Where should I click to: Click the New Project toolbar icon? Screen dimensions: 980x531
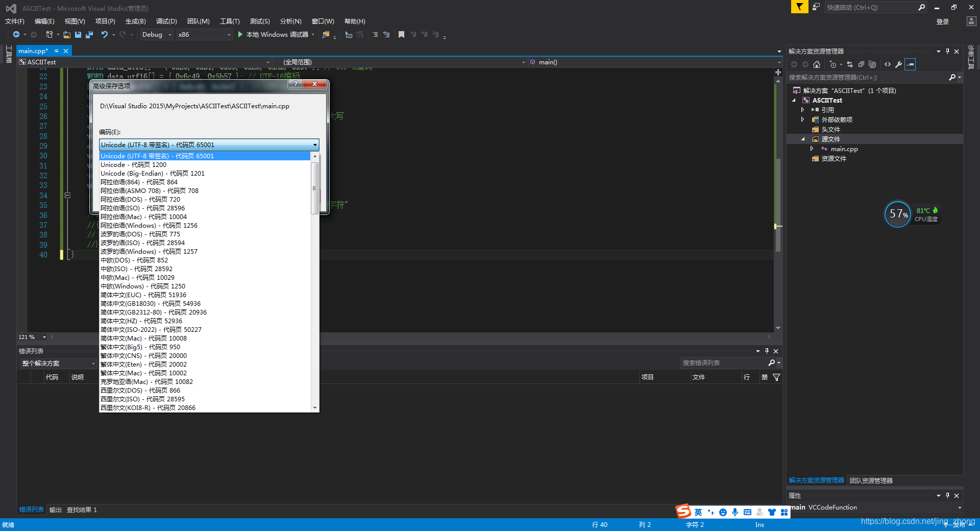point(49,35)
